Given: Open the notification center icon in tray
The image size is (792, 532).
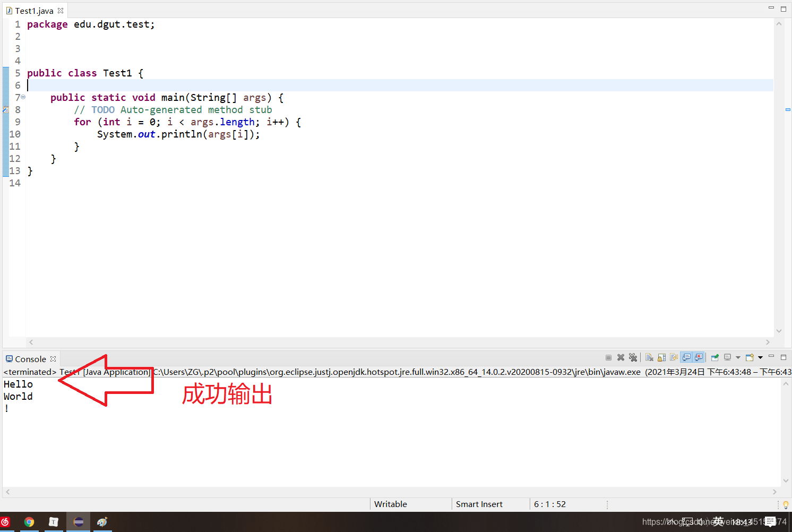Looking at the screenshot, I should (x=770, y=522).
